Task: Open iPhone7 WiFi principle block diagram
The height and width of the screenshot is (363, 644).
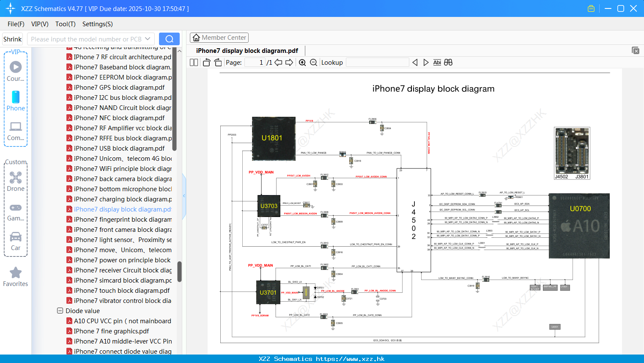Action: click(119, 168)
